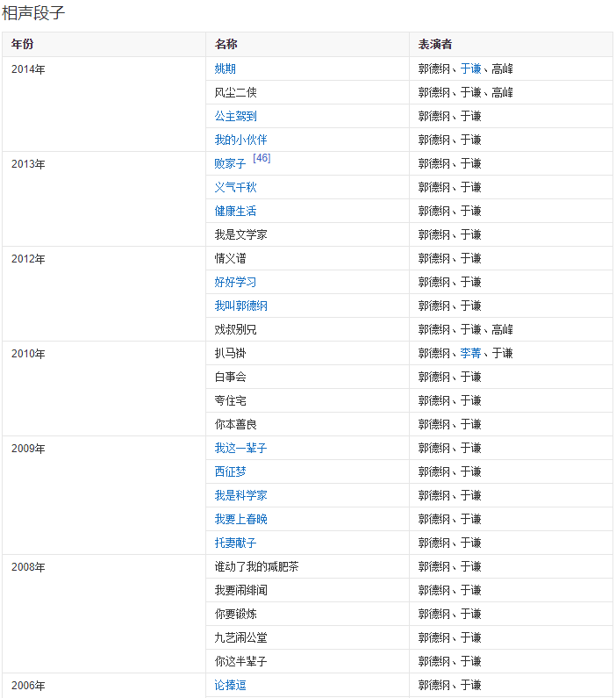Click the 相声段子 section heading
The width and height of the screenshot is (616, 698).
33,13
